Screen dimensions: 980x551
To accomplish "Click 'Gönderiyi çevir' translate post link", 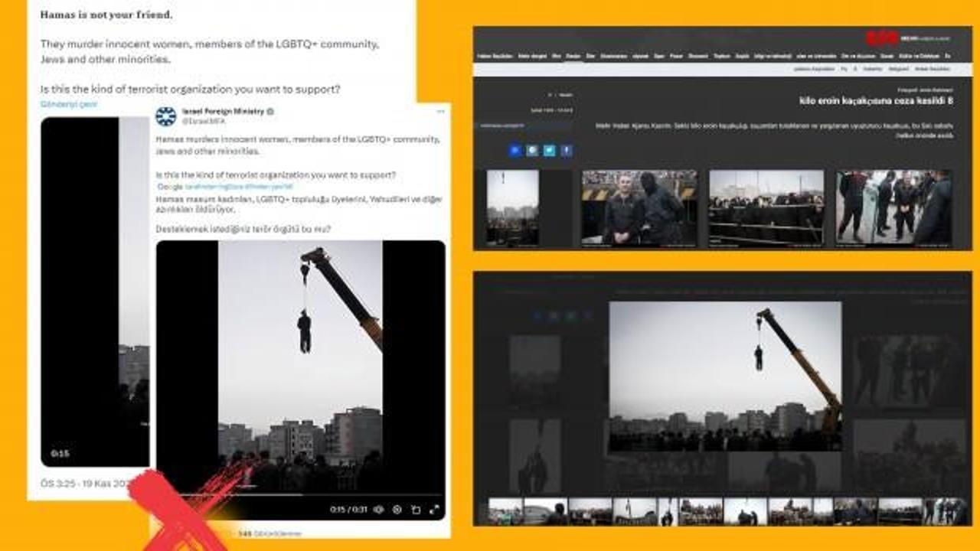I will (69, 104).
